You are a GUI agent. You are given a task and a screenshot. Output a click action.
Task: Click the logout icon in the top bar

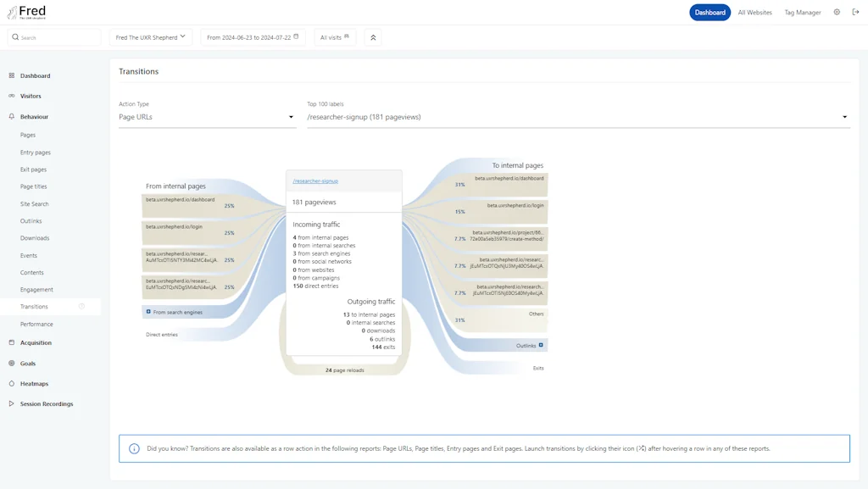[856, 12]
